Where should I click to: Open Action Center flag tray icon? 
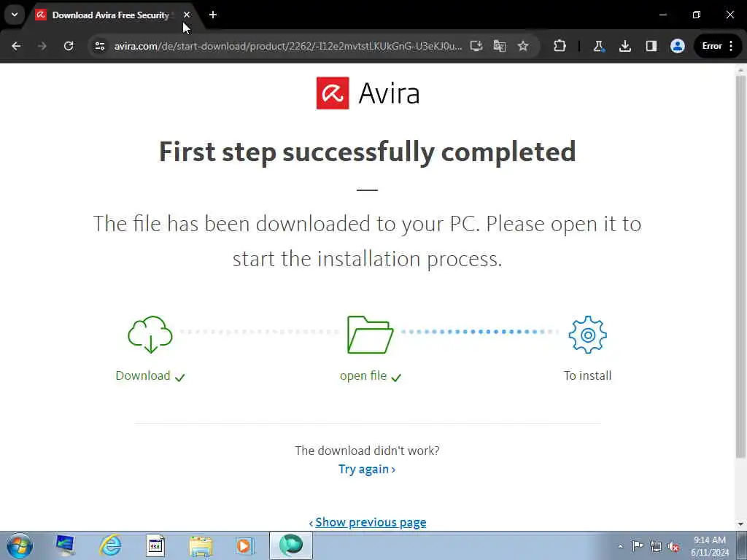coord(638,546)
